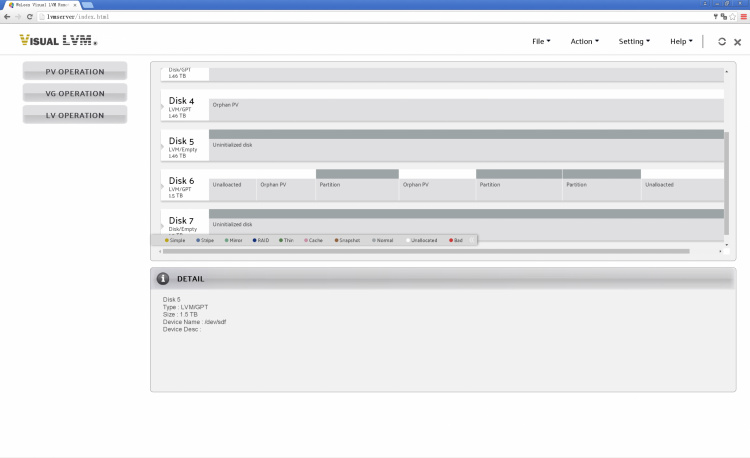
Task: Click the browser back arrow
Action: coord(7,17)
